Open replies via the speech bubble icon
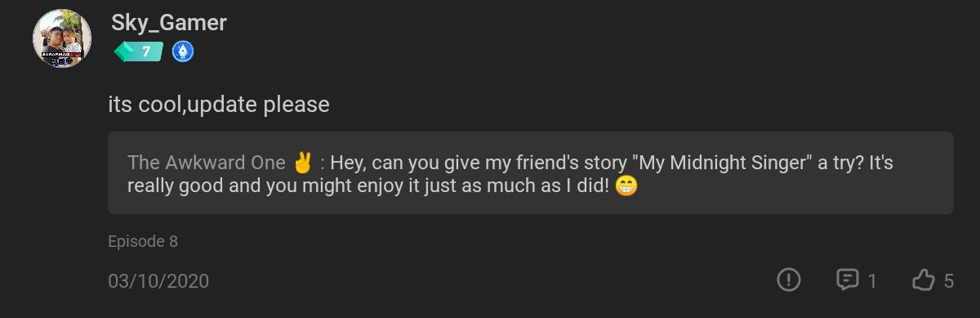The width and height of the screenshot is (980, 318). coord(848,280)
